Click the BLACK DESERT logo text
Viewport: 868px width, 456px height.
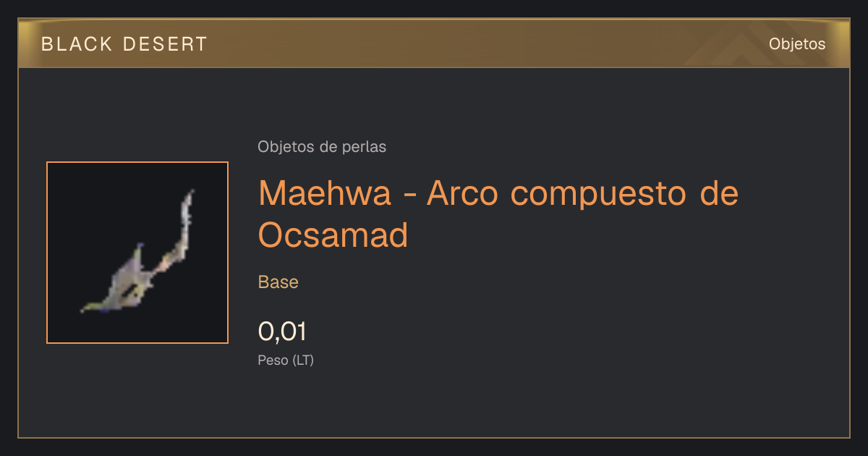click(124, 44)
